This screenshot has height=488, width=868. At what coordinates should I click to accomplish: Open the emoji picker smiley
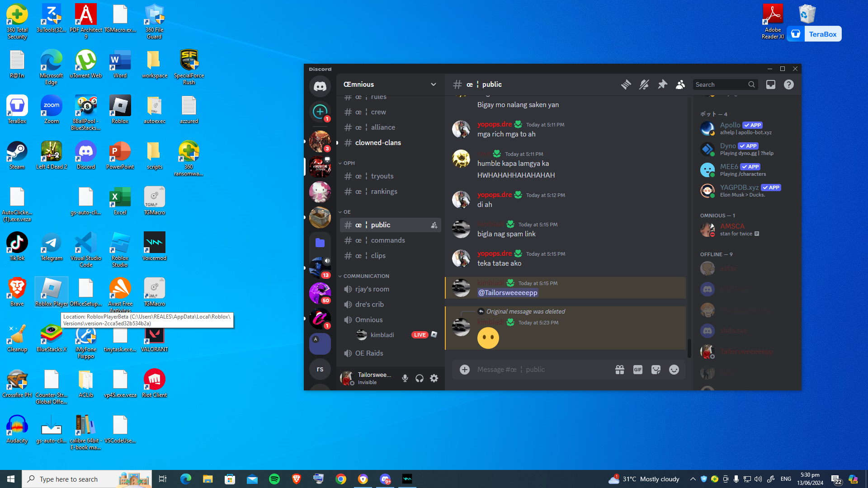point(674,370)
